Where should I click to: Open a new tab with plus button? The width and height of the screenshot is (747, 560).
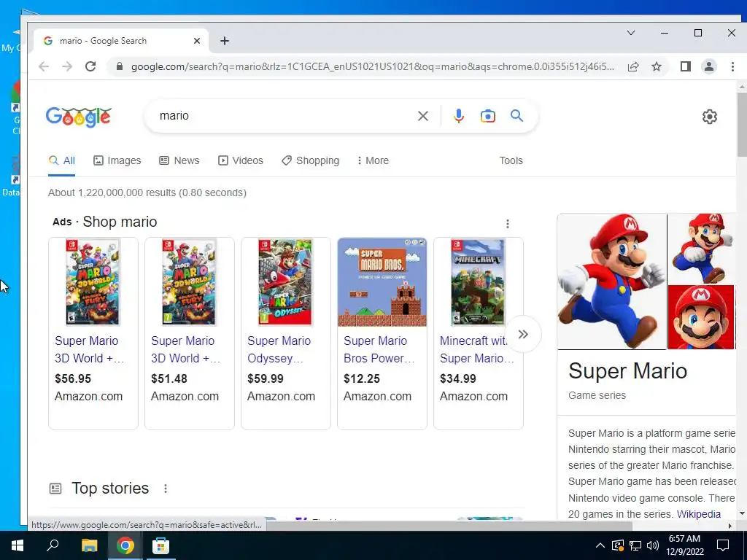coord(225,41)
